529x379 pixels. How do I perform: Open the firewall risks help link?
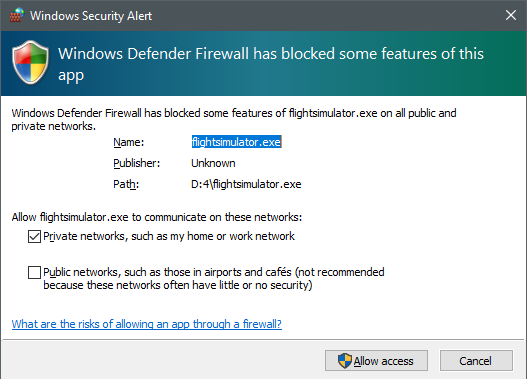tap(147, 324)
